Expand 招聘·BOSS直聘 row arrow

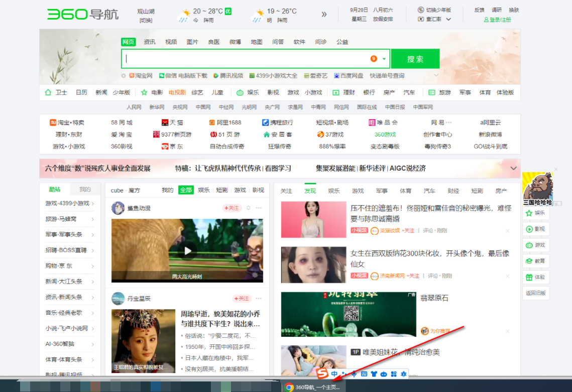click(x=93, y=250)
